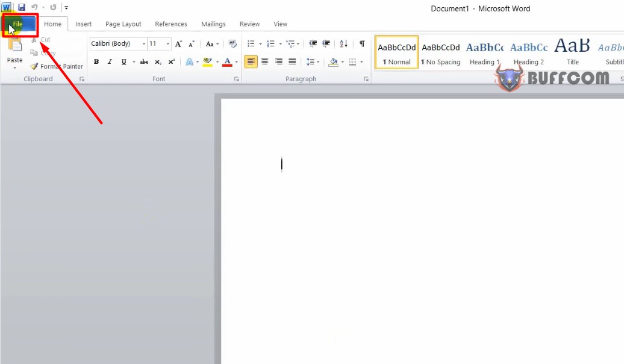Image resolution: width=624 pixels, height=364 pixels.
Task: Toggle subscript formatting
Action: point(158,61)
